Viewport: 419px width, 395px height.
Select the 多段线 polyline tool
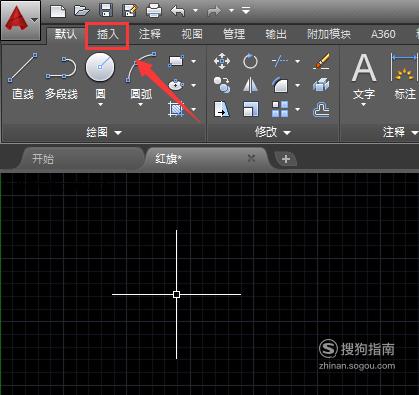pyautogui.click(x=61, y=76)
